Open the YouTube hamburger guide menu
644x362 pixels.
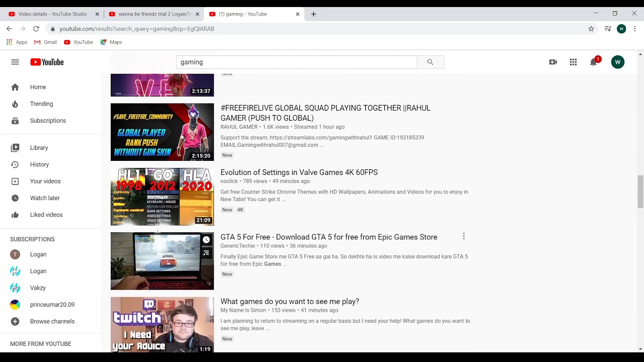coord(15,62)
